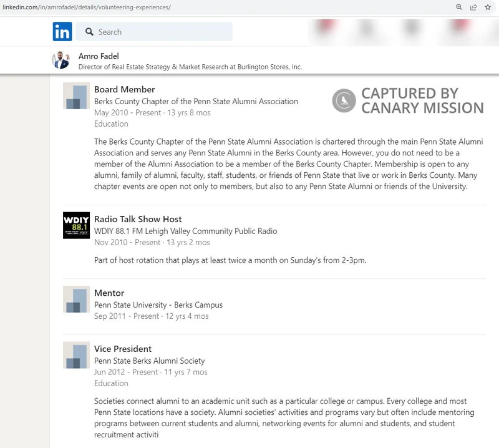Click the host rotation description text
Viewport: 499px width, 448px height.
tap(230, 260)
